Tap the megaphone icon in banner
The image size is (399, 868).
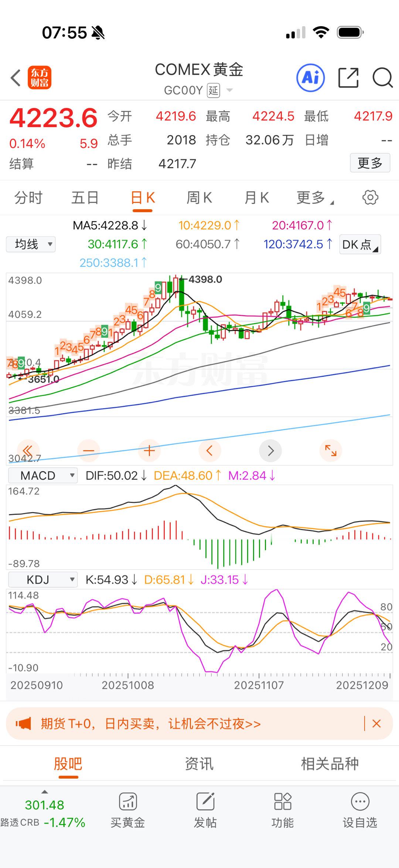coord(23,724)
